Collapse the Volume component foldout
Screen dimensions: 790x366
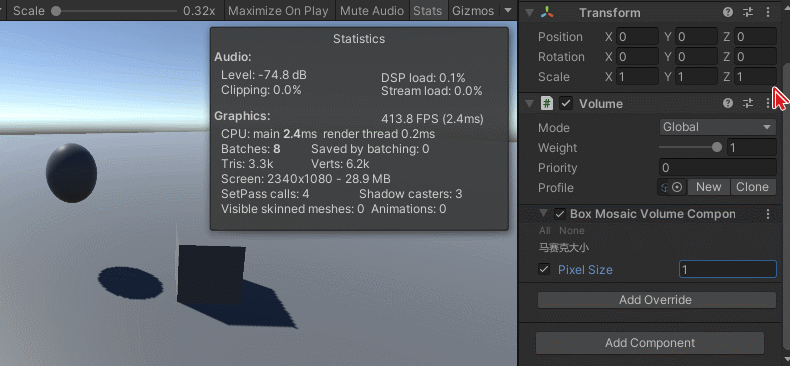[529, 103]
